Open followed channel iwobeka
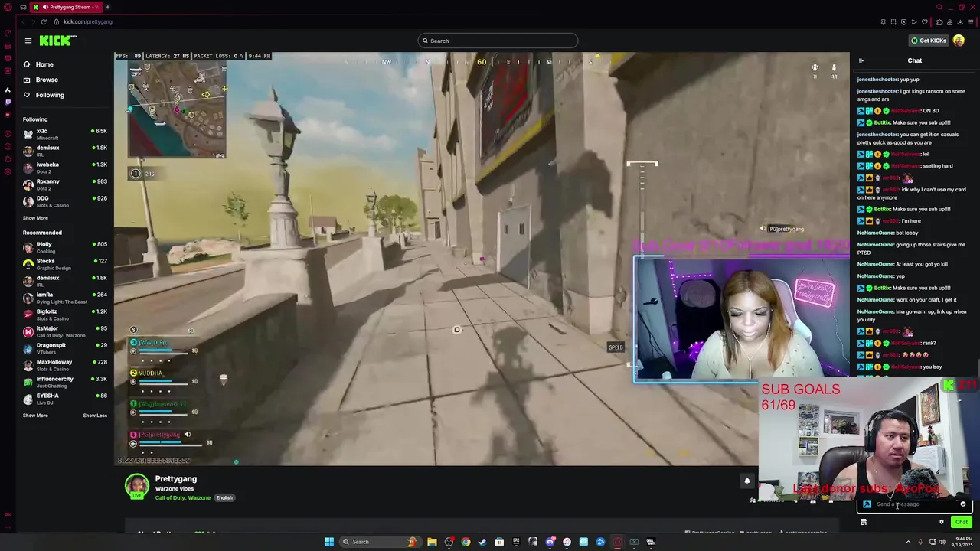This screenshot has width=980, height=551. [65, 168]
